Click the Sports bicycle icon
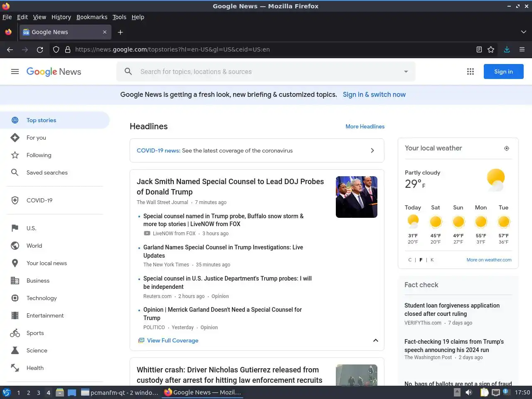This screenshot has width=532, height=399. tap(15, 333)
